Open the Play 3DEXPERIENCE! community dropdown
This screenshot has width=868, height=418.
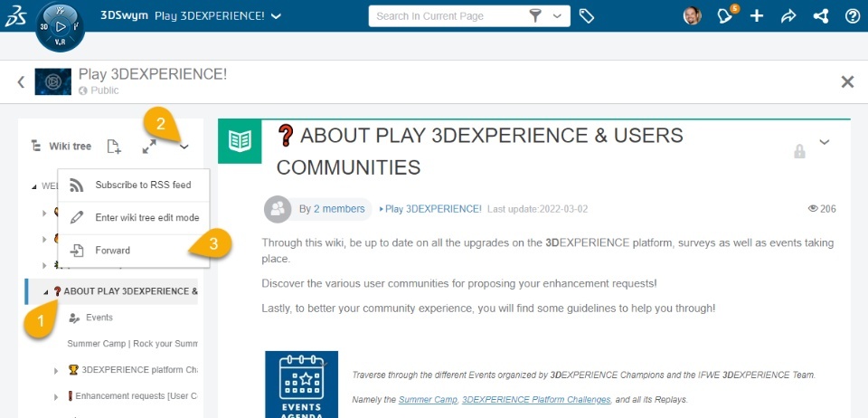point(277,16)
